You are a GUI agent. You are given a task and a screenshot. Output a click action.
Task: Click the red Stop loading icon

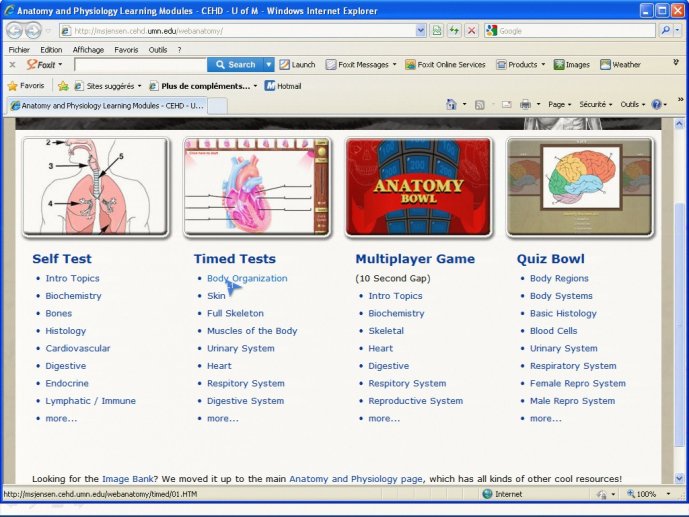471,30
